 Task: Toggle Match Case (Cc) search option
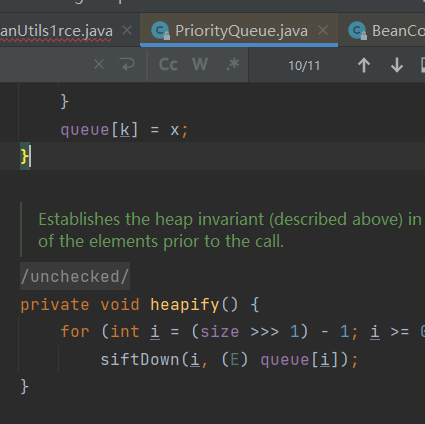(168, 65)
